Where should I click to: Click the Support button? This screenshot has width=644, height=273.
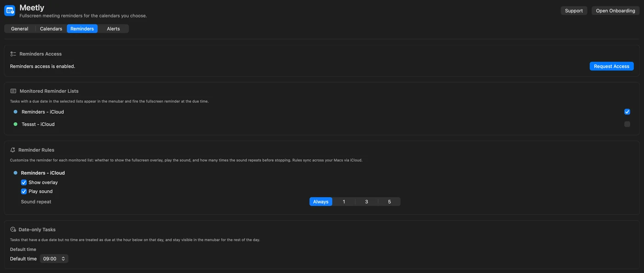pos(574,11)
